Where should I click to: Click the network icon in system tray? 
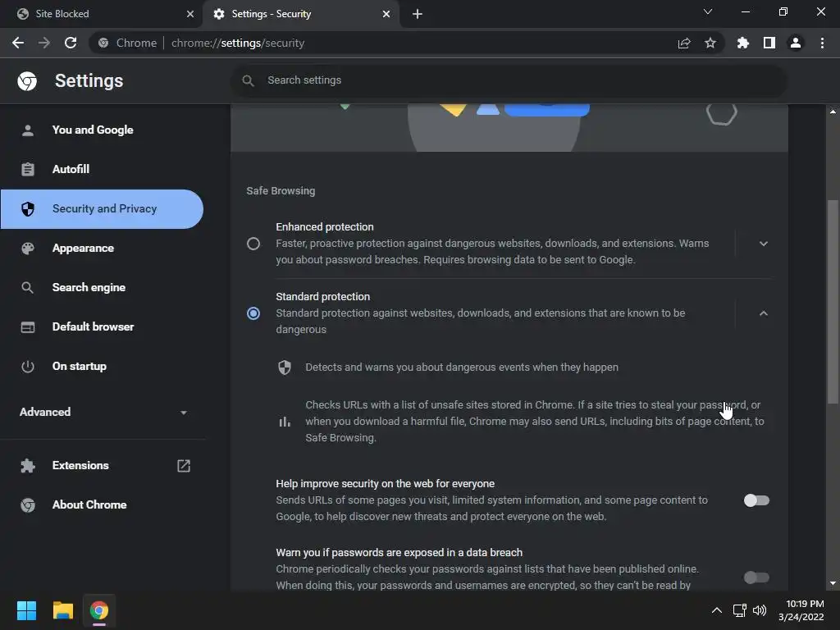click(x=740, y=610)
